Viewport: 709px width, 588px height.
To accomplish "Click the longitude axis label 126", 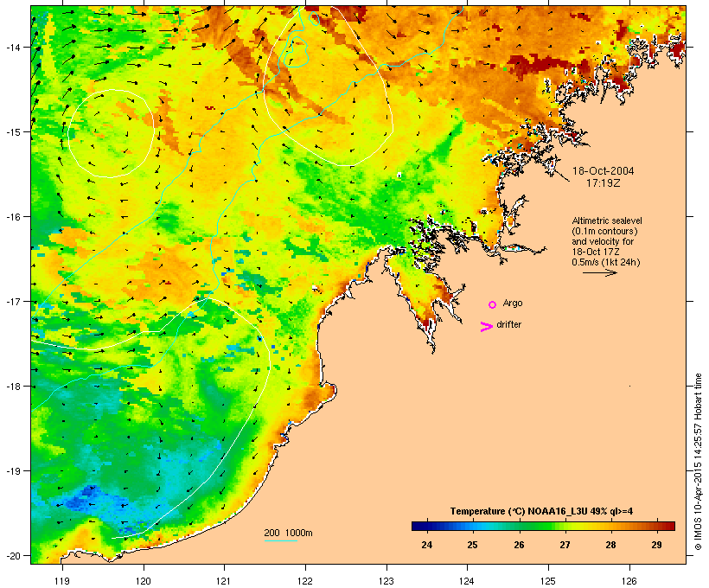I will tap(629, 581).
